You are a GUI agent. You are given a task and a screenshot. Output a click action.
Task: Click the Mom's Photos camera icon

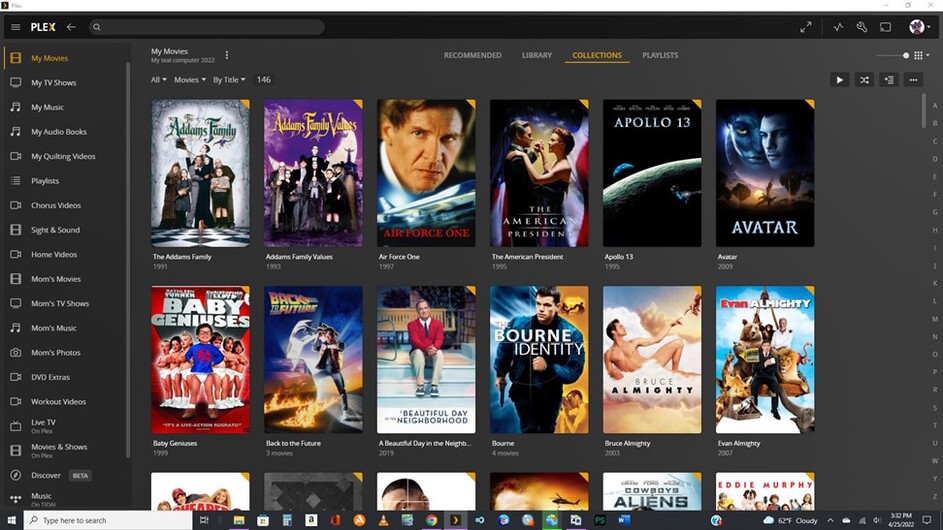tap(16, 353)
